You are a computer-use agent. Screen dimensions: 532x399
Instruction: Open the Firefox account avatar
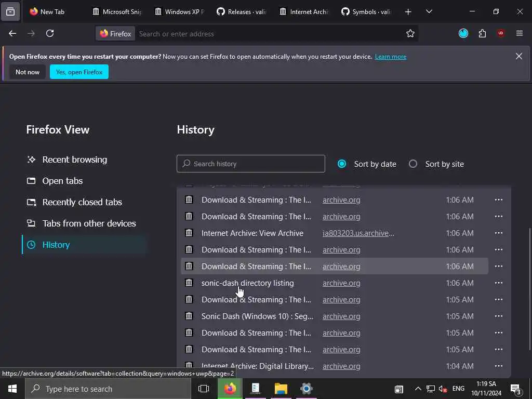[463, 33]
